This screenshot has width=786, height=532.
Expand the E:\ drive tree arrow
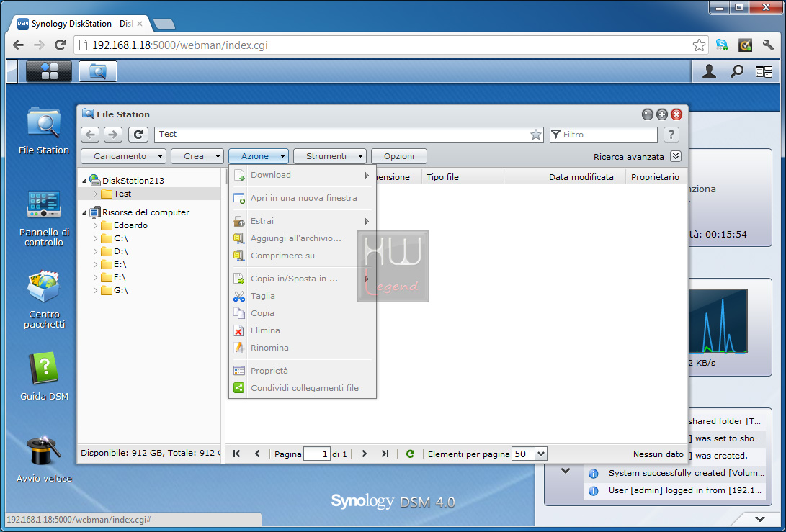click(95, 264)
